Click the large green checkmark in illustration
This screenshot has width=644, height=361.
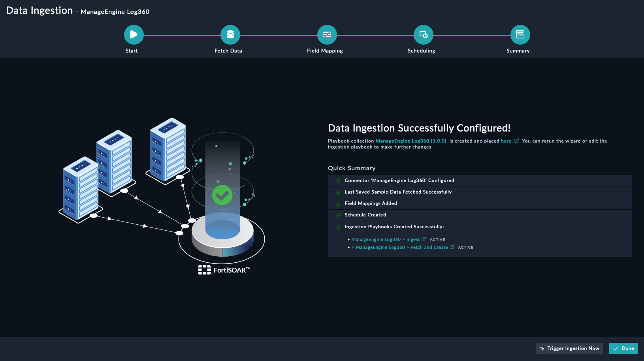pyautogui.click(x=222, y=195)
